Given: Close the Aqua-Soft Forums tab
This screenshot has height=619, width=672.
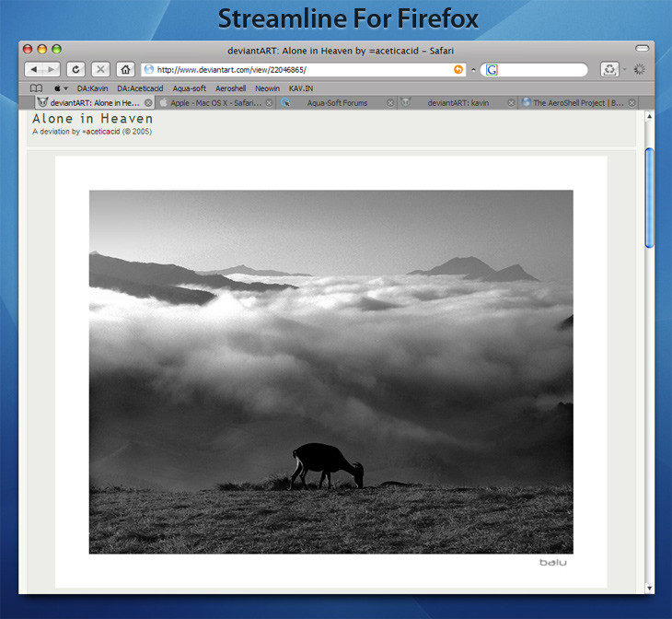Looking at the screenshot, I should pos(390,103).
